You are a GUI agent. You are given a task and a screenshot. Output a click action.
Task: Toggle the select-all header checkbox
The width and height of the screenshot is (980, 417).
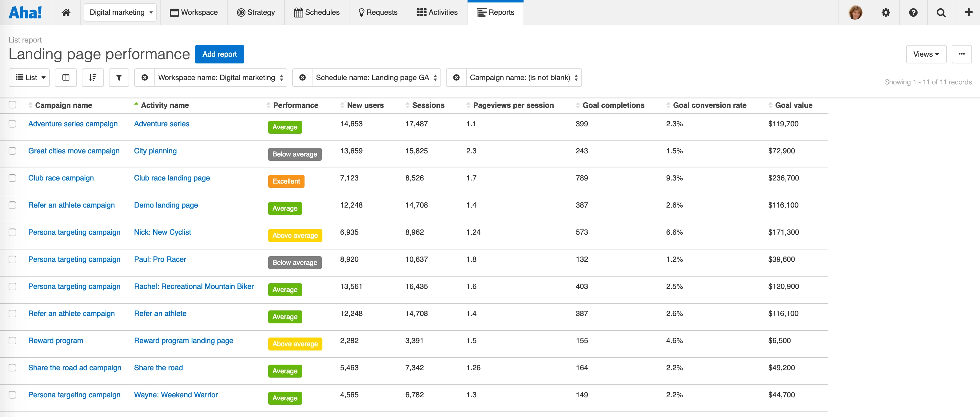coord(13,105)
